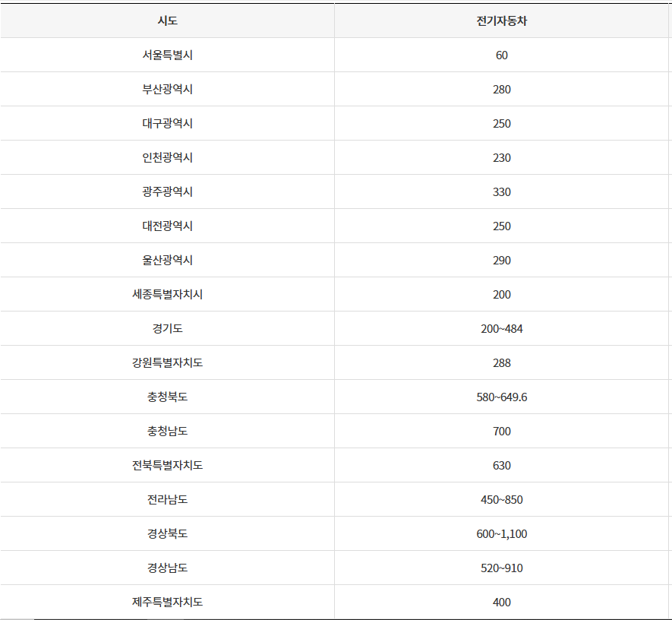The height and width of the screenshot is (620, 672).
Task: Click the 제주특별자치도 cell
Action: pyautogui.click(x=168, y=602)
